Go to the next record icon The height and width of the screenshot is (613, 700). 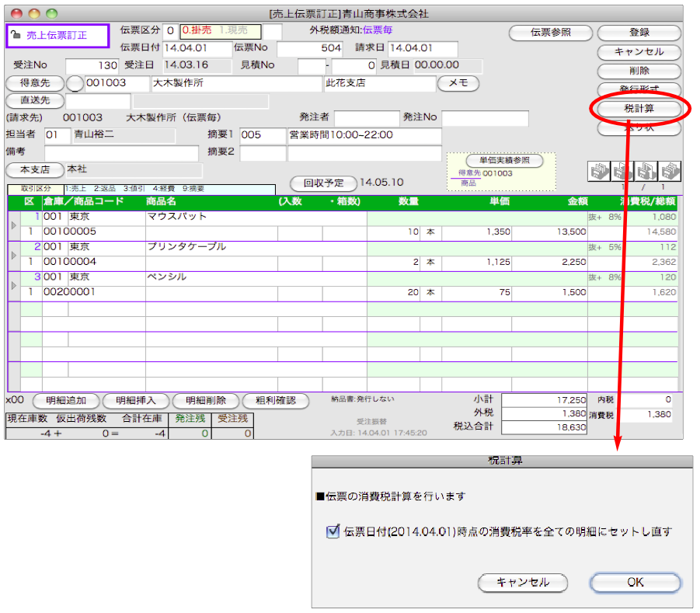coord(646,172)
